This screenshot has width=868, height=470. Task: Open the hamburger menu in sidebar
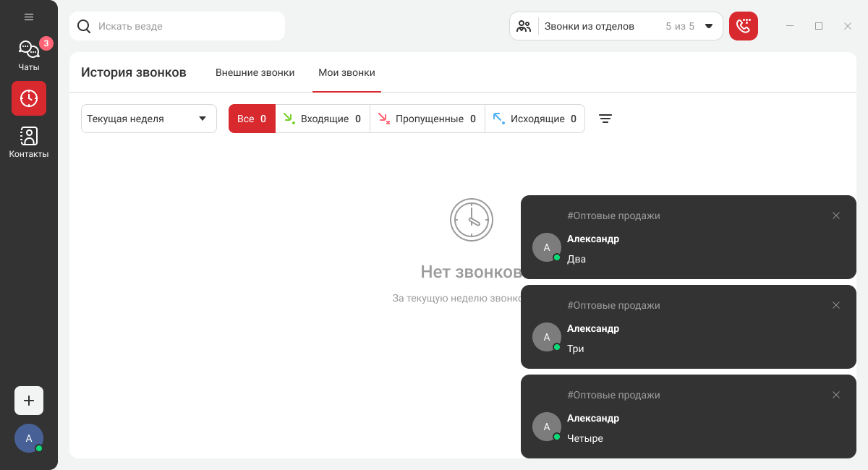29,17
